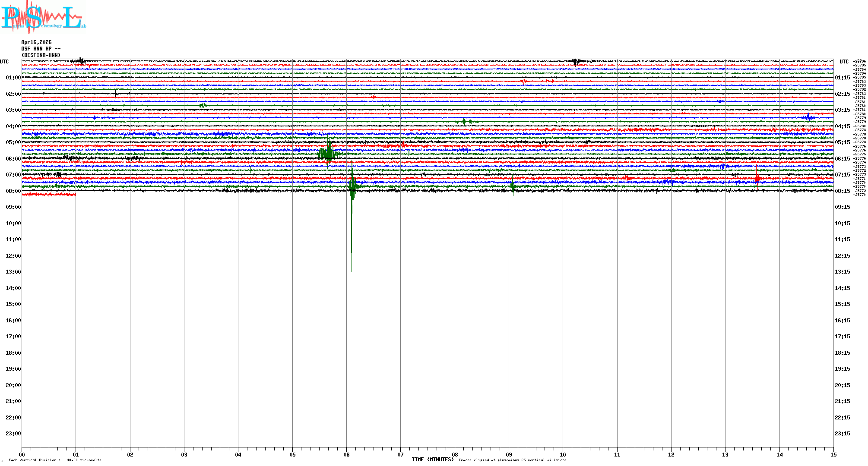The height and width of the screenshot is (466, 868).
Task: Click the 07:15 label on right axis
Action: click(842, 175)
